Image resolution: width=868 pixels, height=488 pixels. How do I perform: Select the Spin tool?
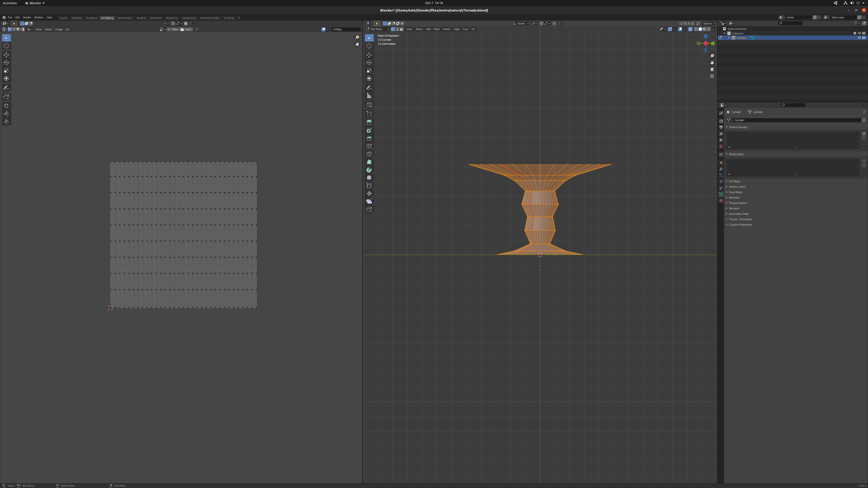click(x=369, y=170)
